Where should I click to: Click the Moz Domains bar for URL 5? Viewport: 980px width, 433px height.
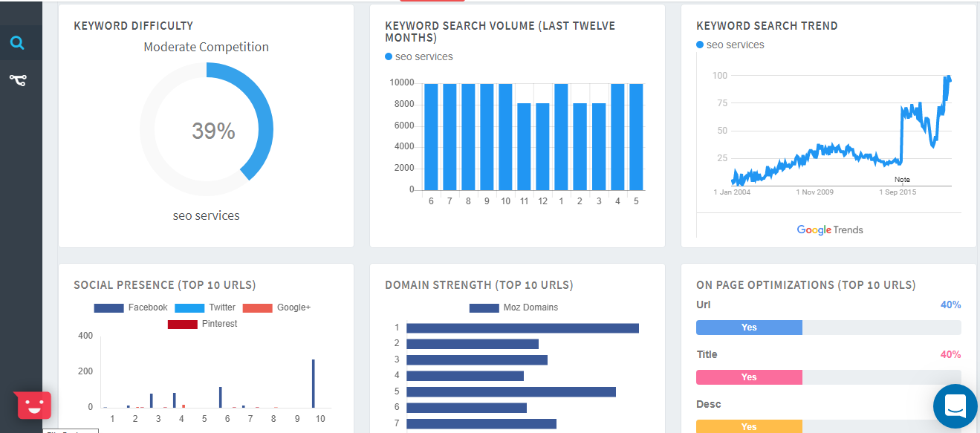[511, 391]
